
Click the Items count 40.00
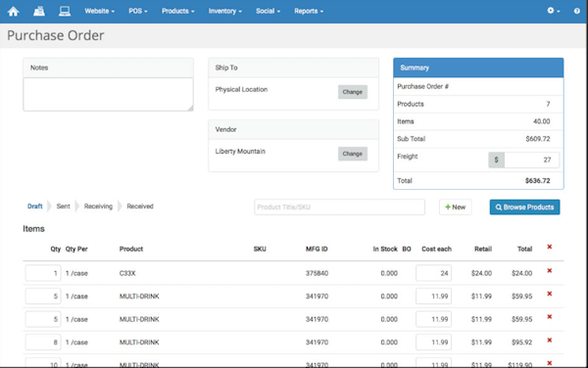click(542, 121)
